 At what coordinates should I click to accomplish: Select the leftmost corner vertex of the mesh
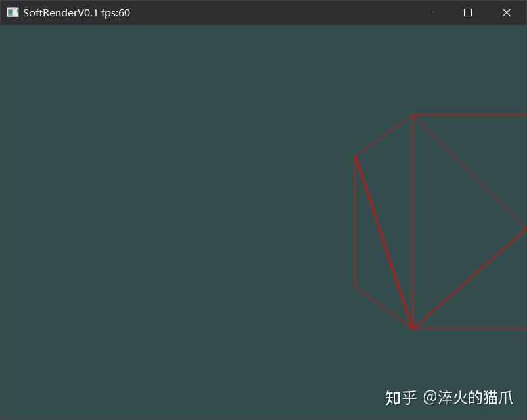(355, 157)
